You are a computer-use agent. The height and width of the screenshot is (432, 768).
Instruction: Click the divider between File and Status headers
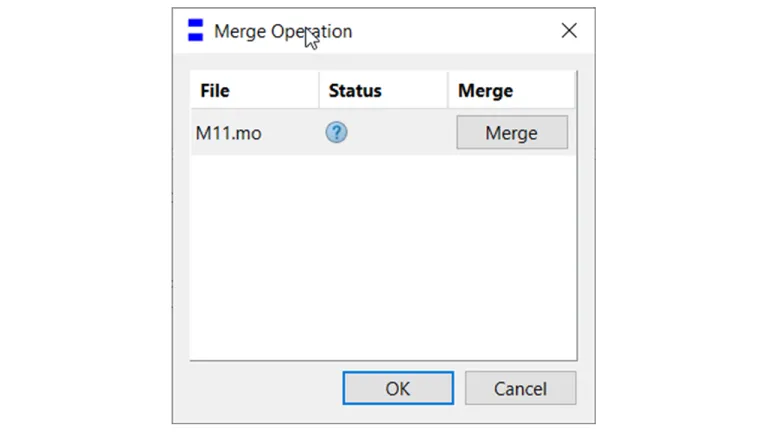(x=319, y=90)
